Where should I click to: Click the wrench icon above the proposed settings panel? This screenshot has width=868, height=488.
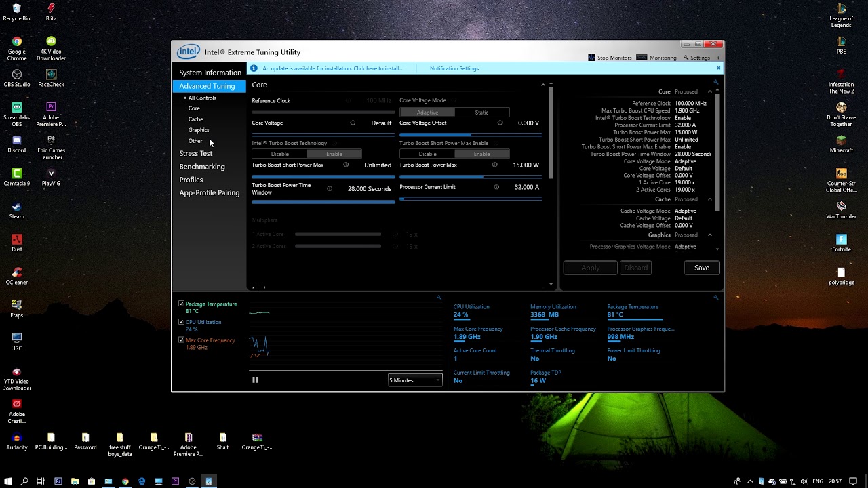tap(715, 82)
